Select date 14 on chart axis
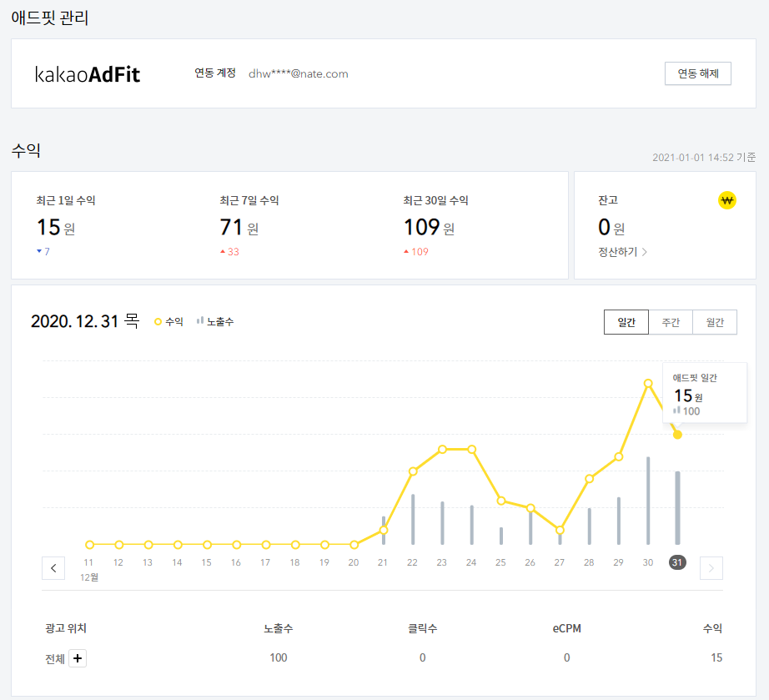769x700 pixels. click(177, 562)
